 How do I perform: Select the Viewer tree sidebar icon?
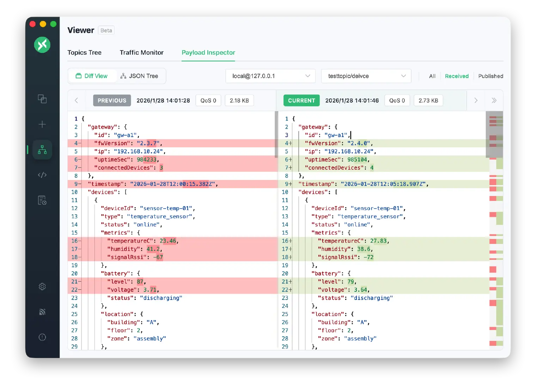pos(42,150)
